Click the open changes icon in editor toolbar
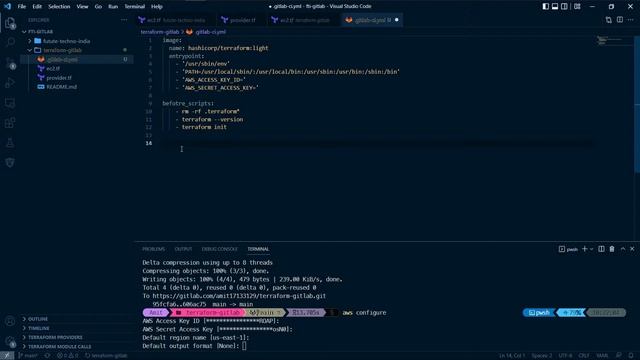Viewport: 640px width, 360px height. click(609, 20)
